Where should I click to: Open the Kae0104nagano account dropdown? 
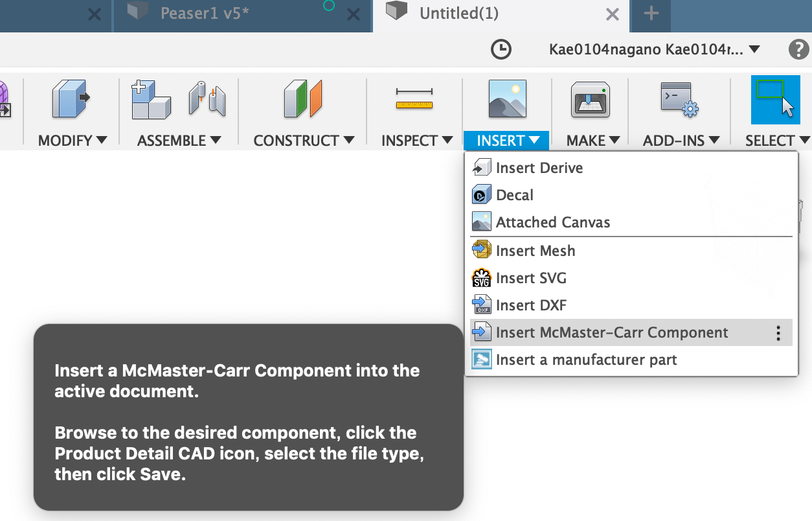[654, 50]
